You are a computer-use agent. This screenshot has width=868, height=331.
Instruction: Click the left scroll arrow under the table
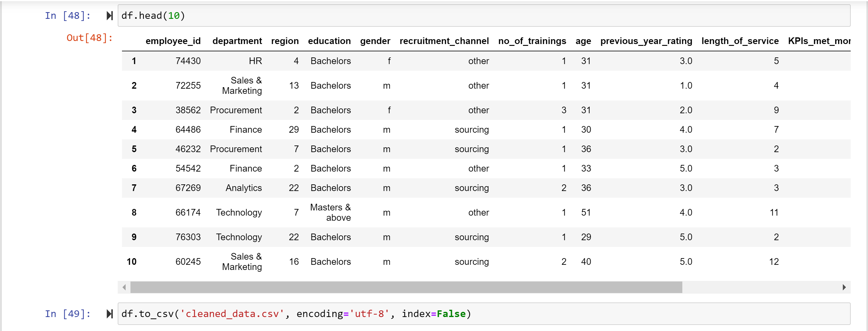point(124,288)
